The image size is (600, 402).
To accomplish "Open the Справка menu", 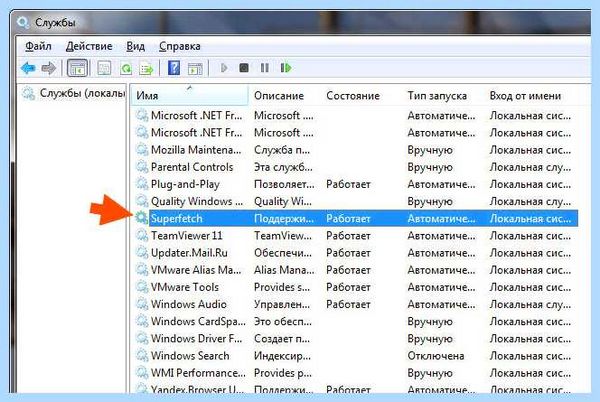I will (179, 46).
